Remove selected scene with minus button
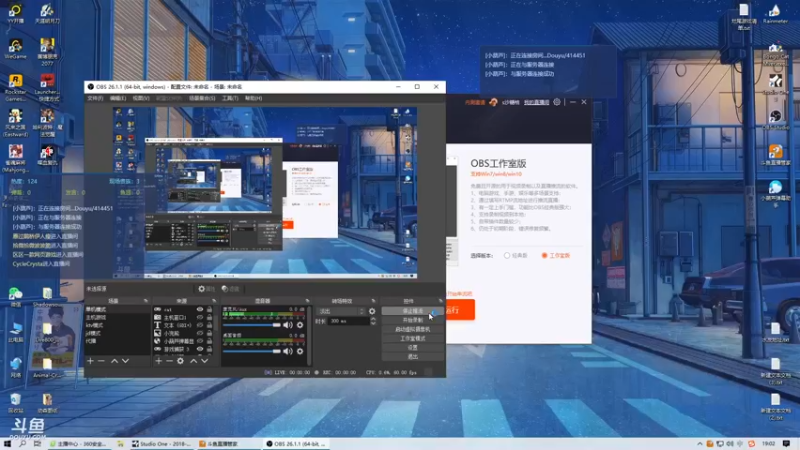 [101, 361]
